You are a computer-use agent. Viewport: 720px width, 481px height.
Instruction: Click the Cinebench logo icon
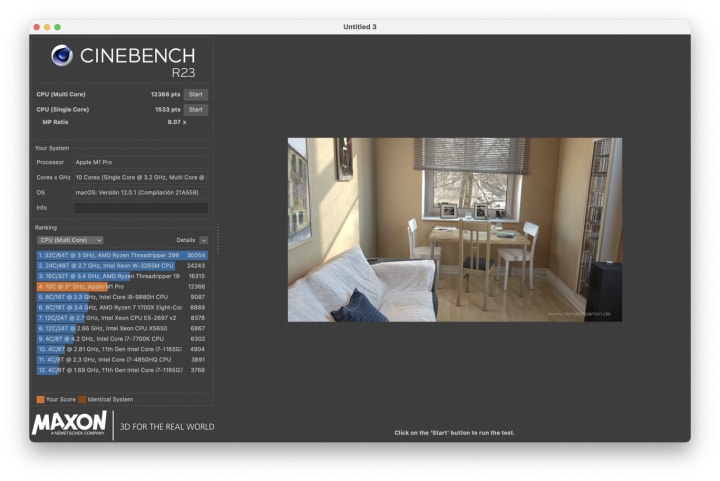[x=62, y=56]
